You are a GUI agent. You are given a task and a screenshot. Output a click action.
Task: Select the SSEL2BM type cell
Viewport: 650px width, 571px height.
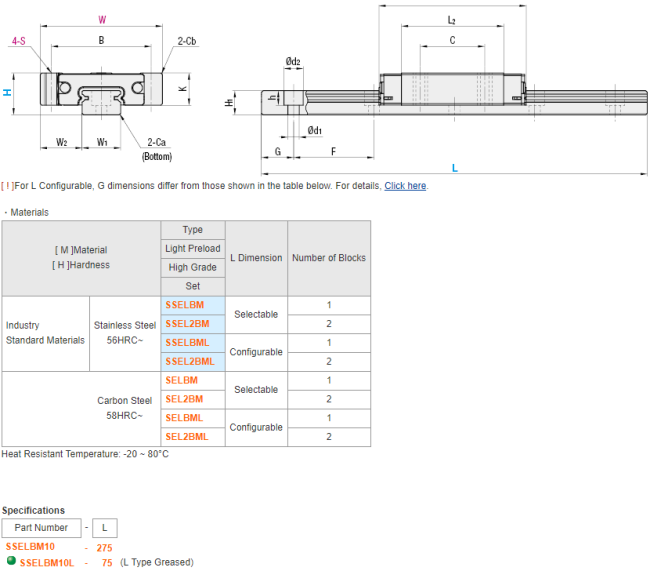pos(187,324)
